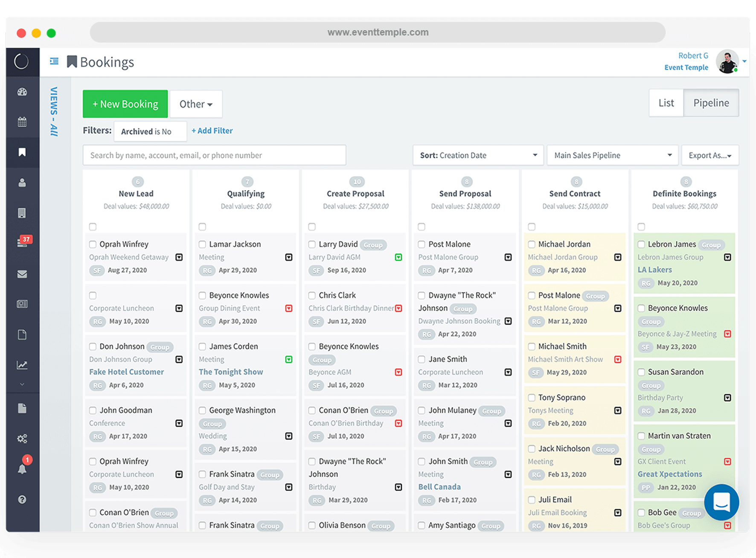Open the envelope mail icon in sidebar
The image size is (756, 558).
pyautogui.click(x=22, y=274)
